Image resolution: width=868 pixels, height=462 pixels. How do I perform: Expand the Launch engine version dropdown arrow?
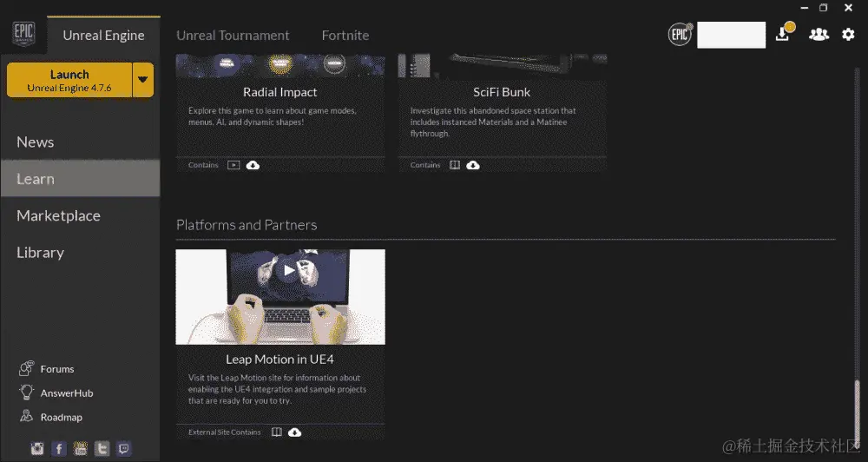click(x=143, y=79)
